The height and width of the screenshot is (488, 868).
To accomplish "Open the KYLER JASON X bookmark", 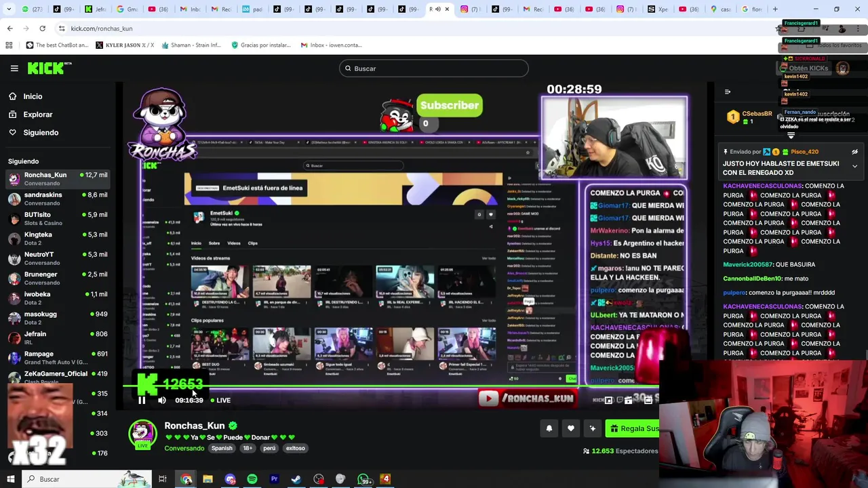I will point(125,45).
